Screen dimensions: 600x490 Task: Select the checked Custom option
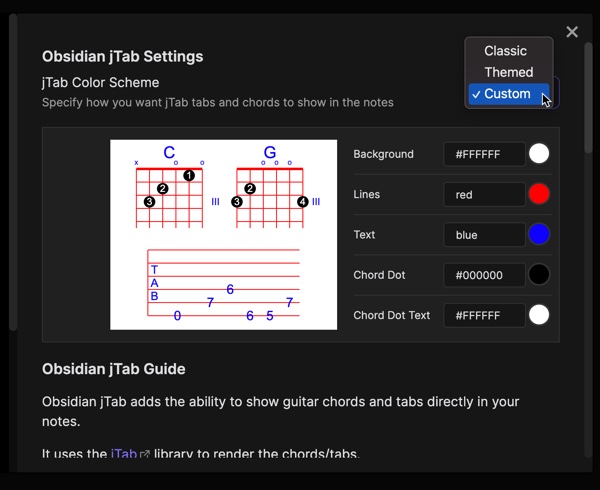(x=509, y=94)
